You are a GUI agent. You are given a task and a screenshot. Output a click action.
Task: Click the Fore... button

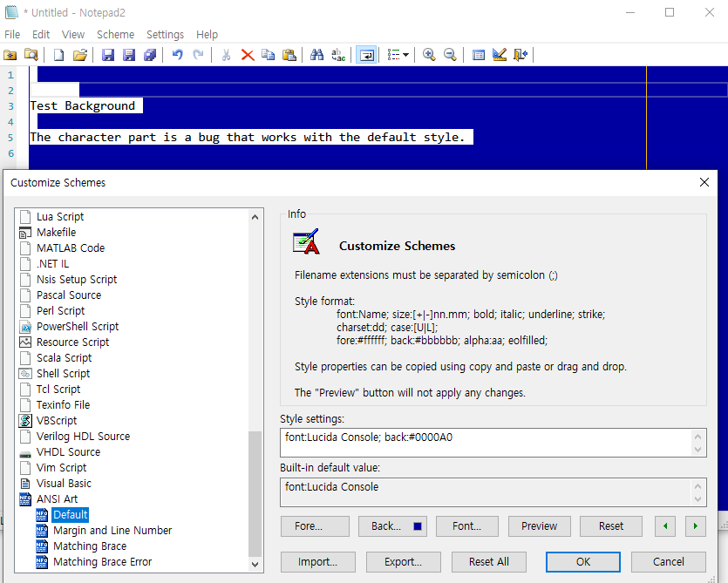[x=315, y=526]
